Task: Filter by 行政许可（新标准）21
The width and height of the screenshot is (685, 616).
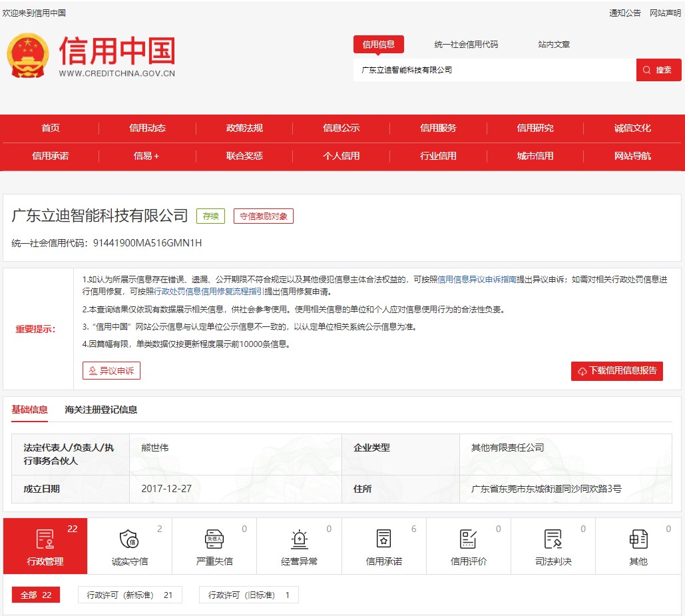Action: coord(130,595)
